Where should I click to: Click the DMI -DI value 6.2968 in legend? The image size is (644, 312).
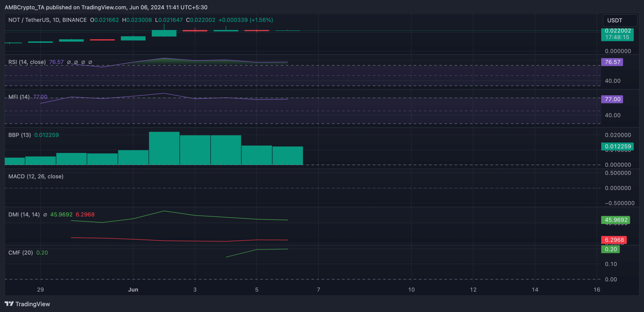(85, 215)
